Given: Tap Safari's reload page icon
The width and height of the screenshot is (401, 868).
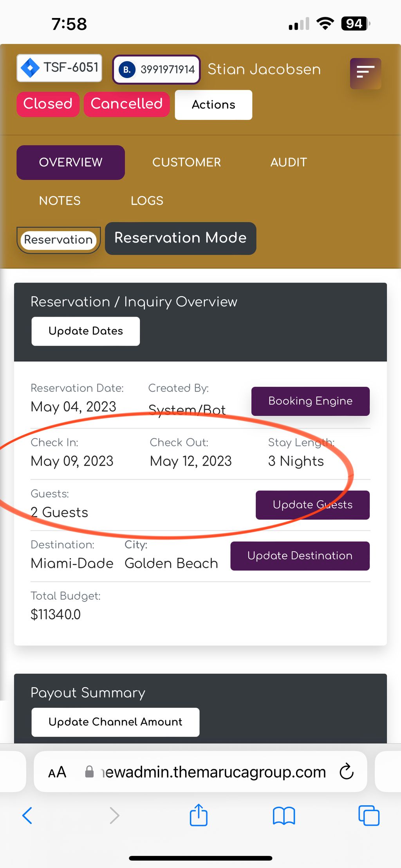Looking at the screenshot, I should [347, 772].
